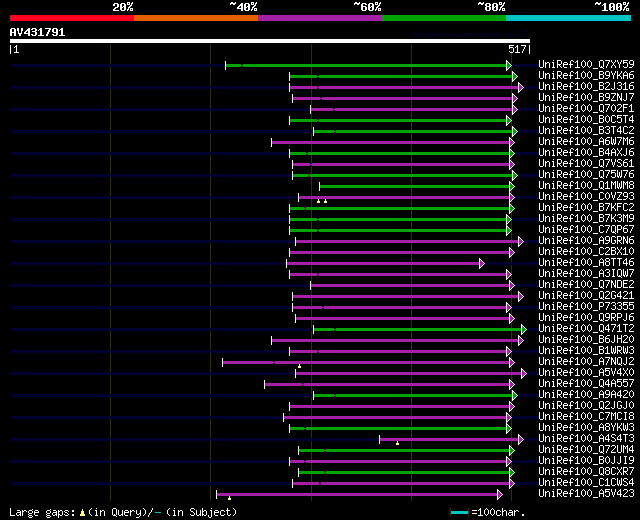Click the UniRef100_C7MCI8 label

pos(586,417)
